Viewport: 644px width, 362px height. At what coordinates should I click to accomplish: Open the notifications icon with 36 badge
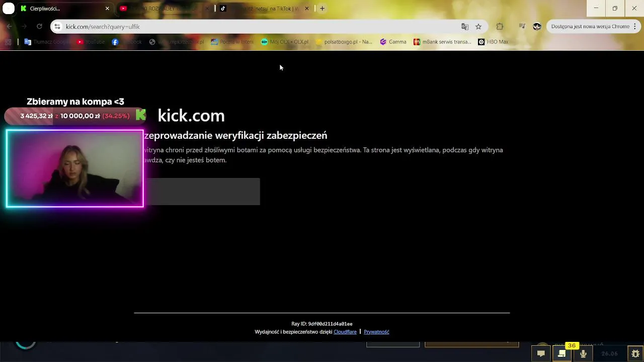pos(562,353)
